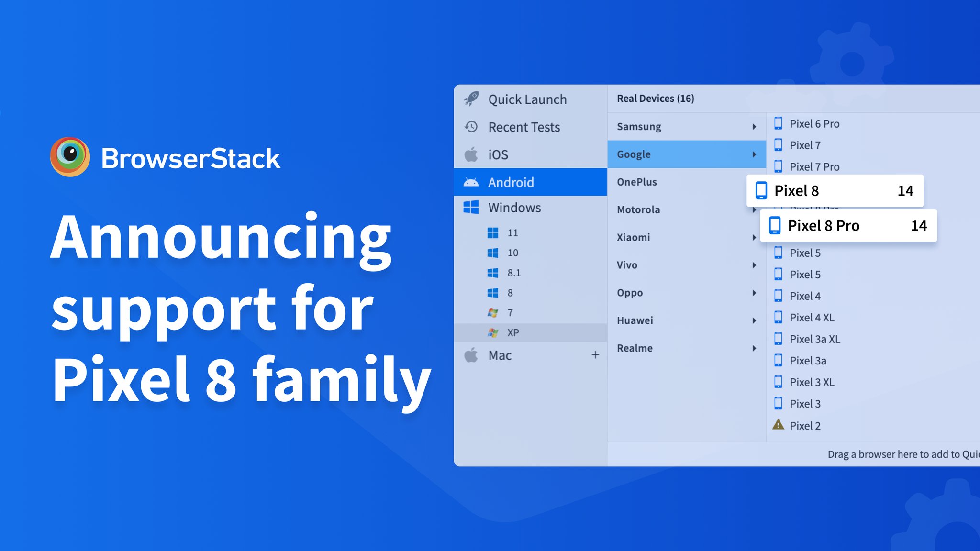The image size is (980, 551).
Task: Open the Quick Launch menu item
Action: tap(530, 99)
